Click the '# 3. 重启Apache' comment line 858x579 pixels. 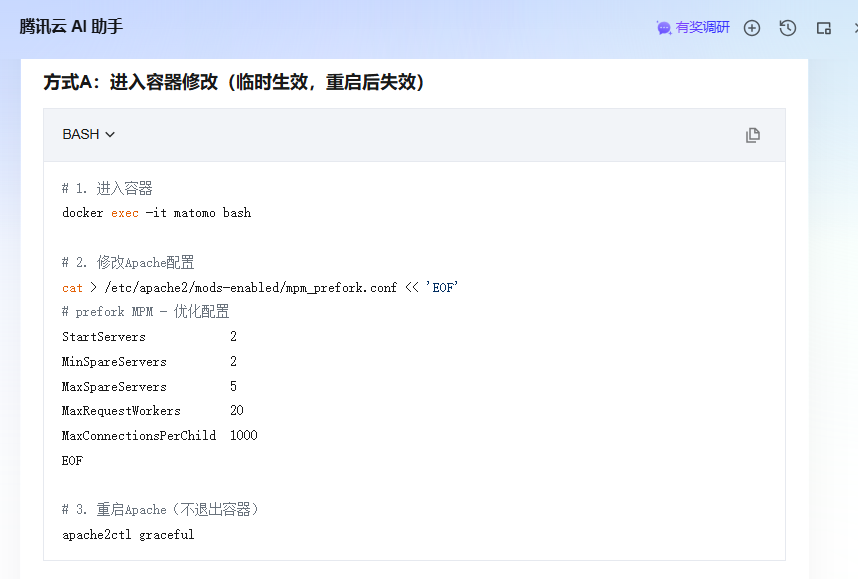point(160,510)
